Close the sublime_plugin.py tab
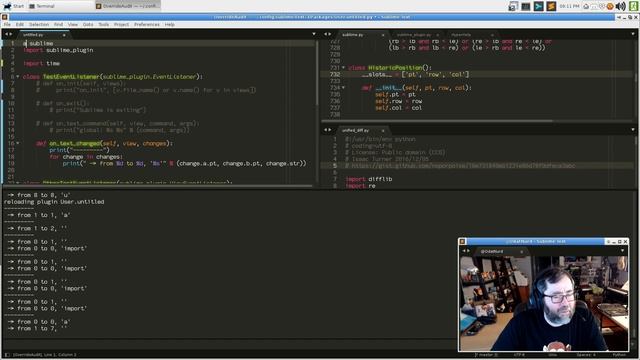640x360 pixels. coord(438,35)
